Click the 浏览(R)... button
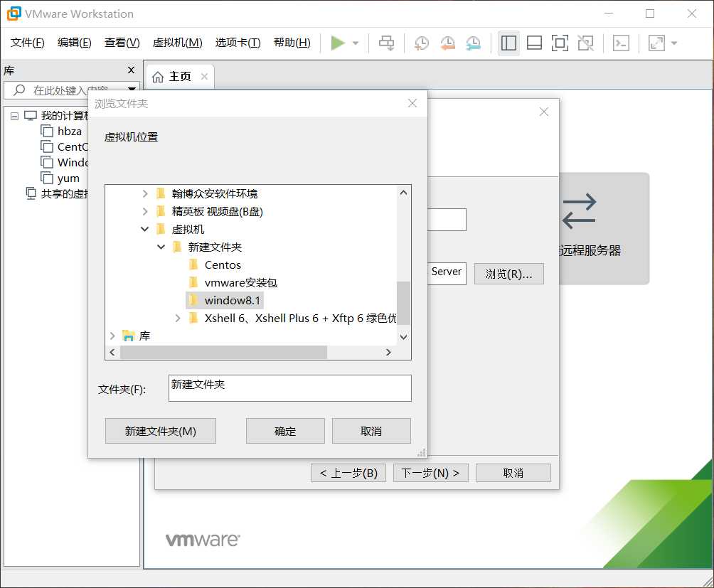The width and height of the screenshot is (714, 588). (508, 274)
